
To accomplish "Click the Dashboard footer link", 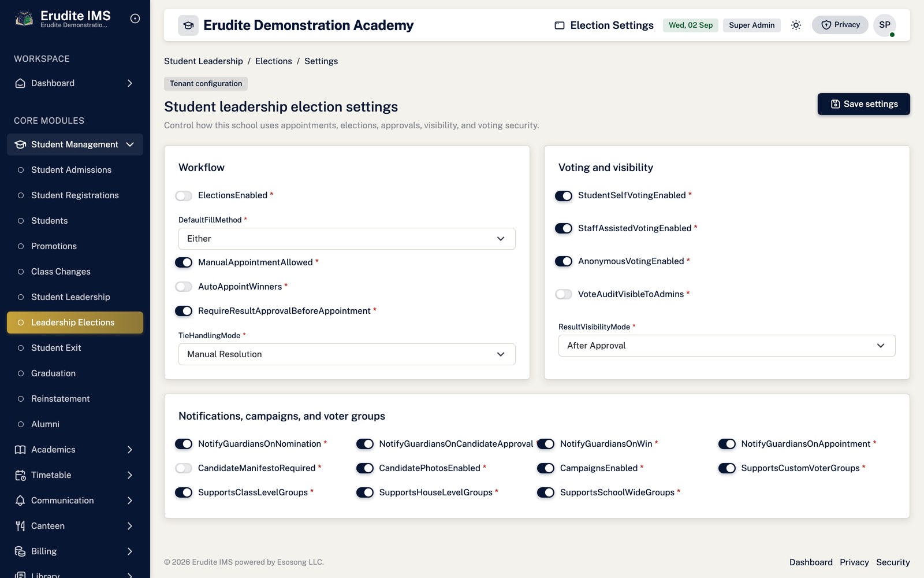I will click(x=811, y=562).
